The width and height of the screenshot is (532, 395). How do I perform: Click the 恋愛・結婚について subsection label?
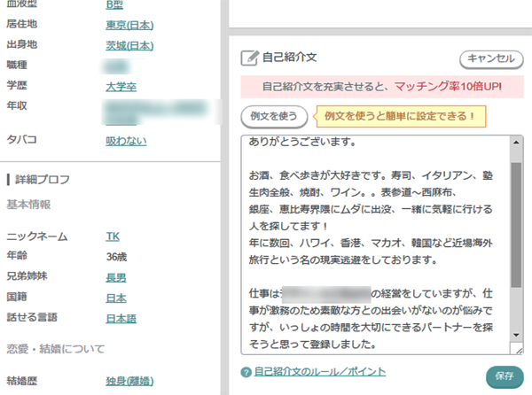tap(56, 349)
